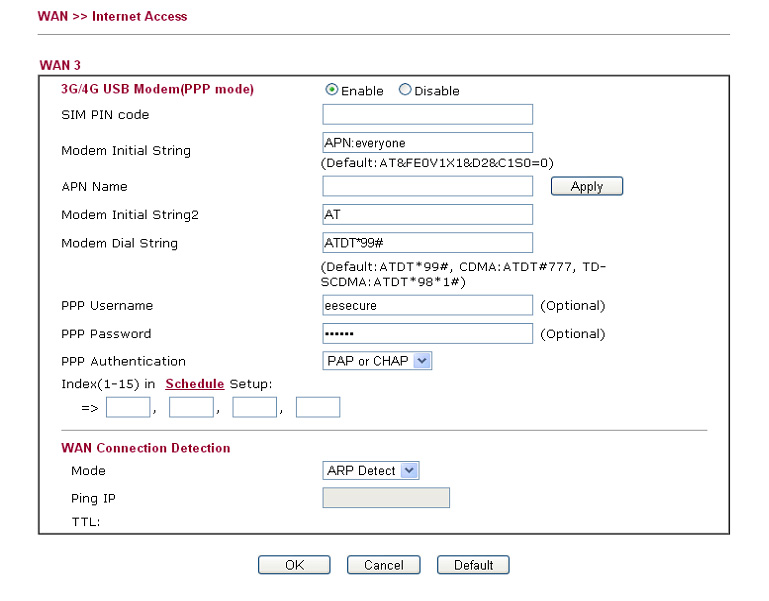Click the PPP Password field

(428, 334)
